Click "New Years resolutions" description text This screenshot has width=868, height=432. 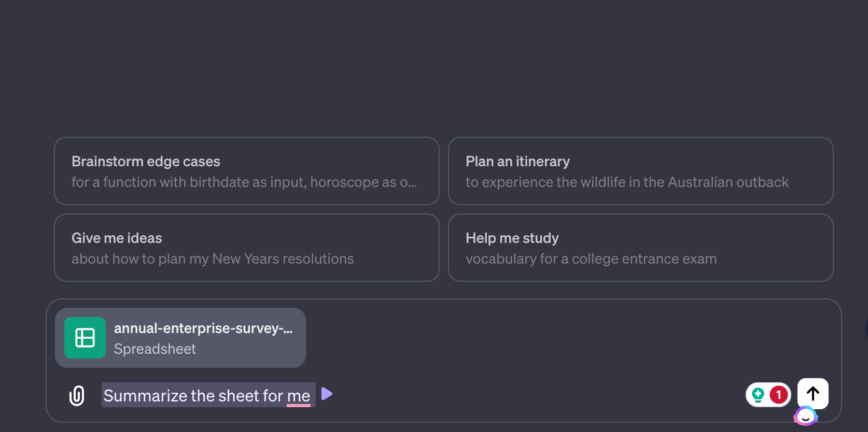click(x=283, y=259)
